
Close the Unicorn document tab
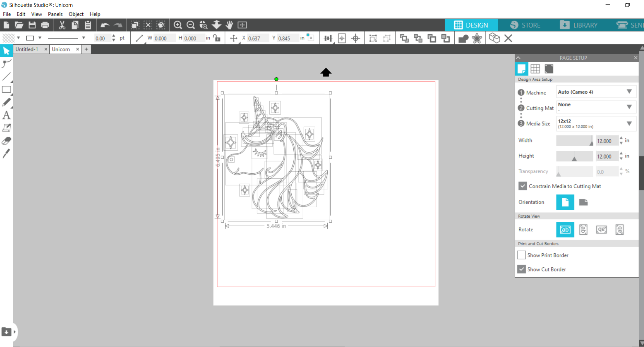78,49
